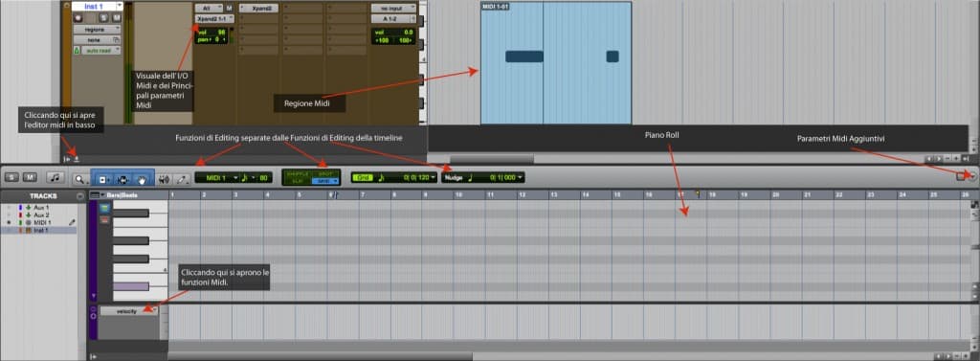
Task: Click the yellow marker at bar 17
Action: click(697, 194)
